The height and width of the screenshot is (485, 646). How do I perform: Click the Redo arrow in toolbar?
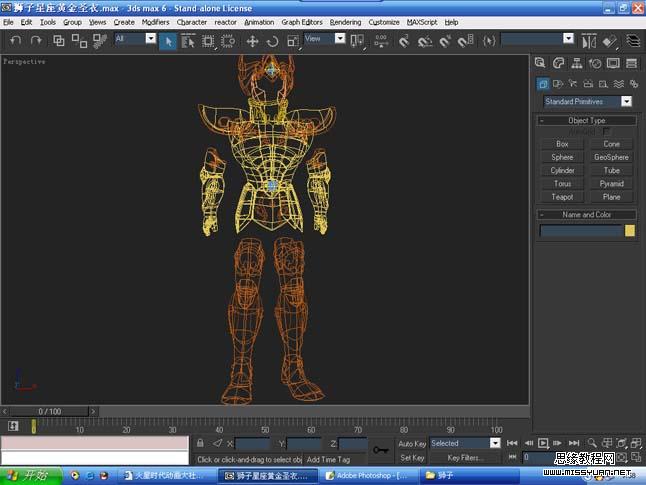(x=36, y=40)
